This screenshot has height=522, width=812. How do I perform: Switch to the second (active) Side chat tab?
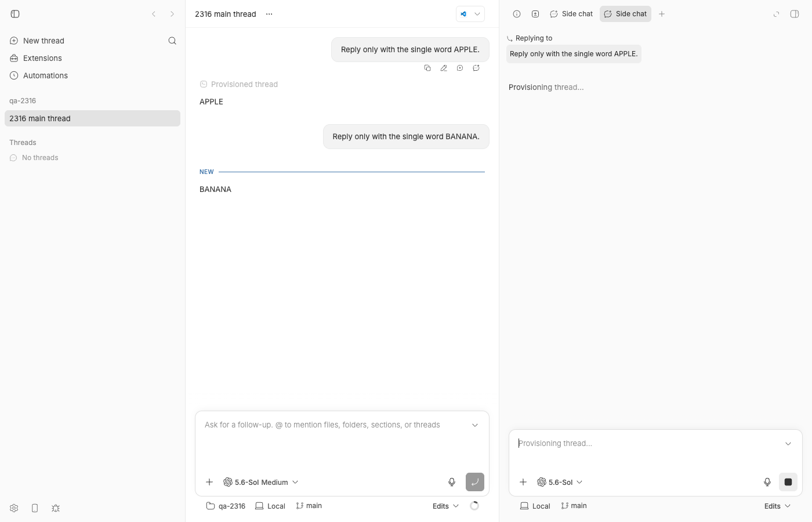625,14
